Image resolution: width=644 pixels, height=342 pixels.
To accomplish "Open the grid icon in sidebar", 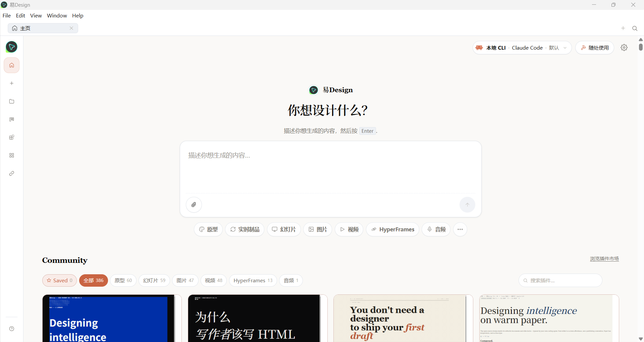I will (x=11, y=156).
